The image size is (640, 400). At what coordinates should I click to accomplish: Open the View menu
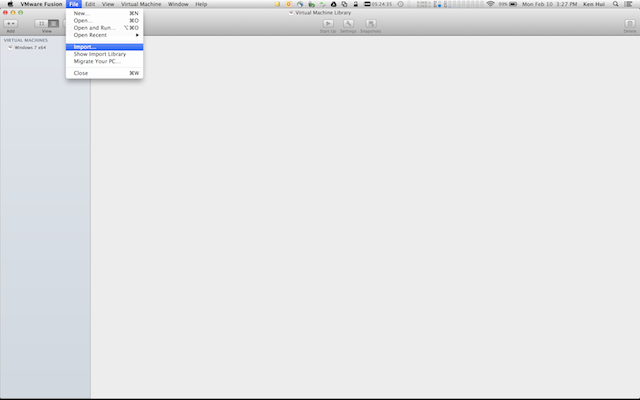tap(108, 4)
